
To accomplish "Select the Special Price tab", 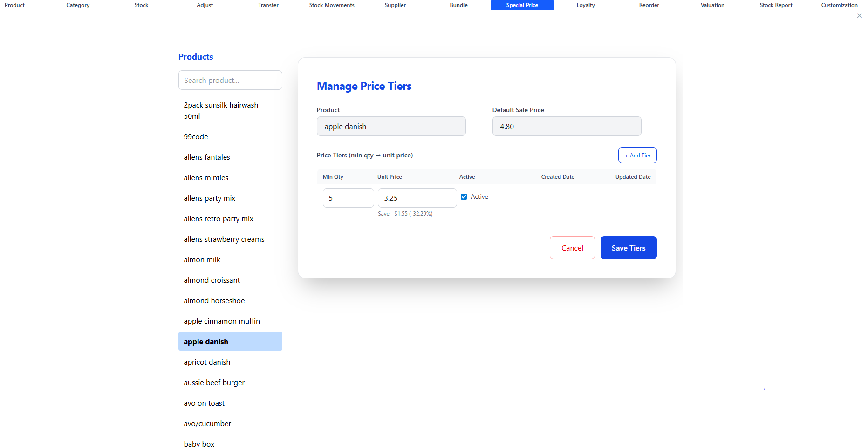I will pos(522,5).
